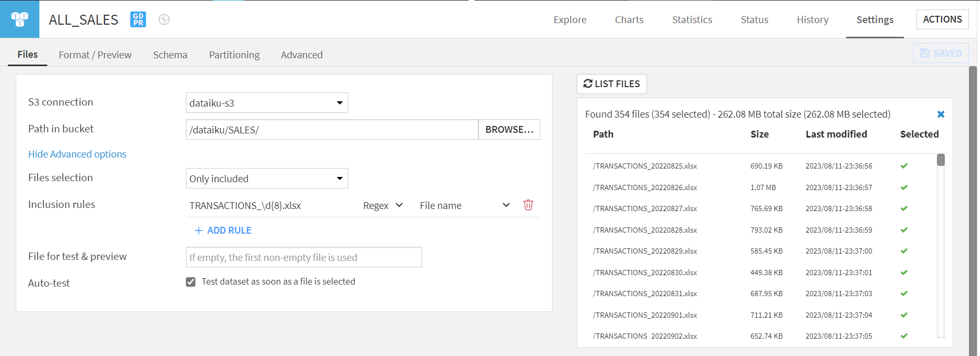The width and height of the screenshot is (980, 356).
Task: Click file /TRANSACTIONS_20220825.xlsx
Action: (645, 166)
